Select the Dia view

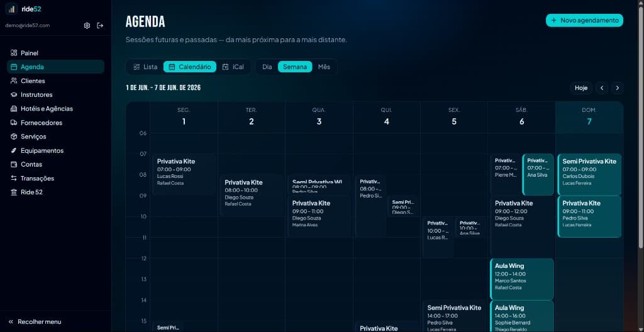267,67
